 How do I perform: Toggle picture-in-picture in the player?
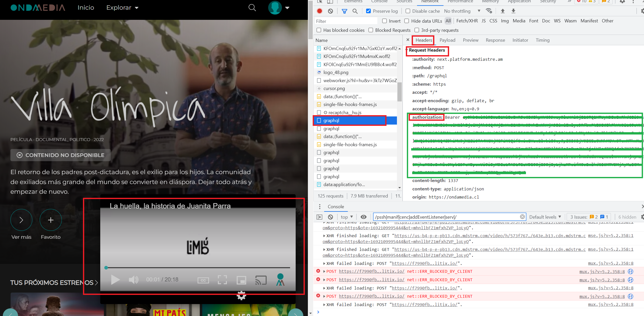coord(241,280)
